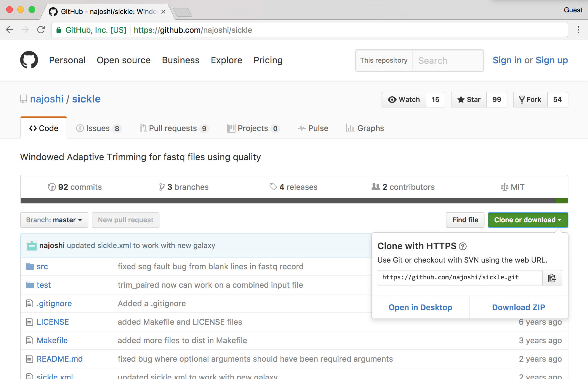Open the Issues tab
The height and width of the screenshot is (379, 588).
[98, 128]
